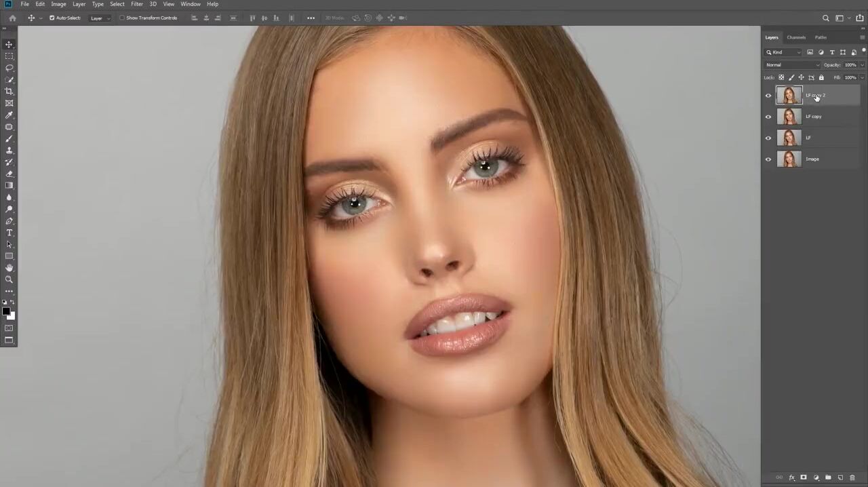This screenshot has height=487, width=868.
Task: Toggle visibility of the Image layer
Action: pos(768,159)
